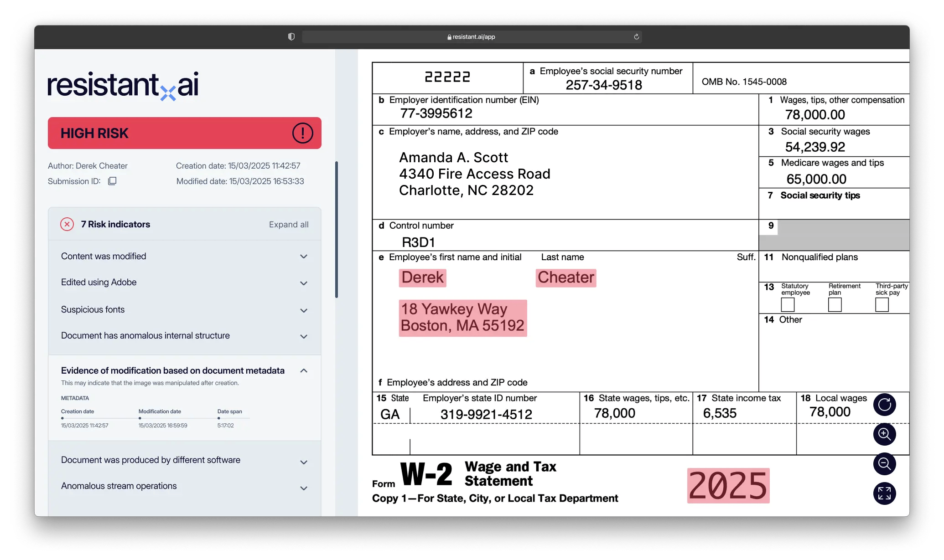Click the employer city Charlotte, NC 28202
Viewport: 944px width, 560px height.
tap(466, 190)
